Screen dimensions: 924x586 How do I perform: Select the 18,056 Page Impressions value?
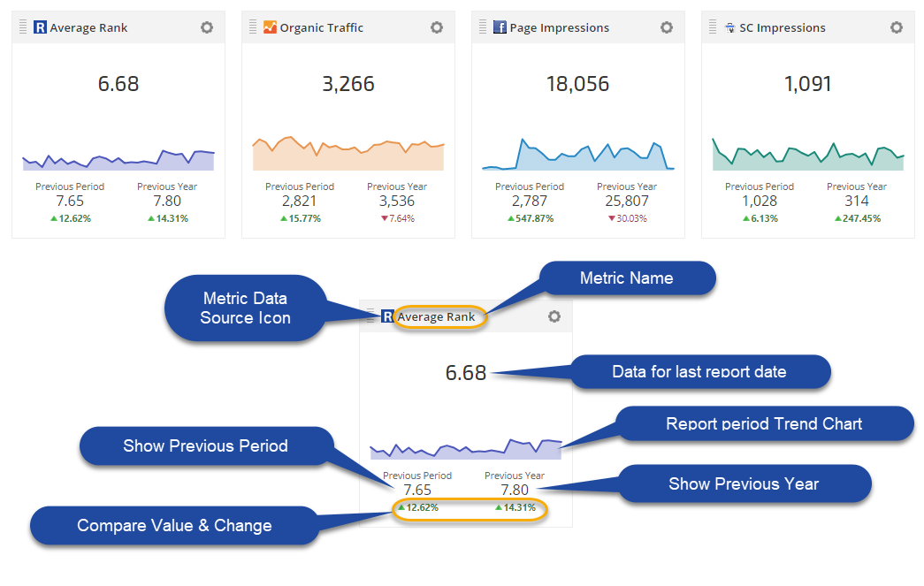pyautogui.click(x=578, y=84)
